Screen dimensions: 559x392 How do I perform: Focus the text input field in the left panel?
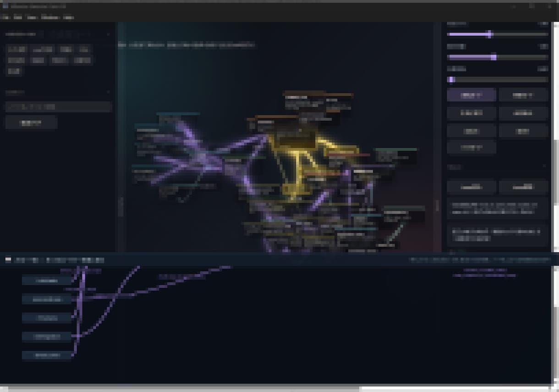click(59, 107)
